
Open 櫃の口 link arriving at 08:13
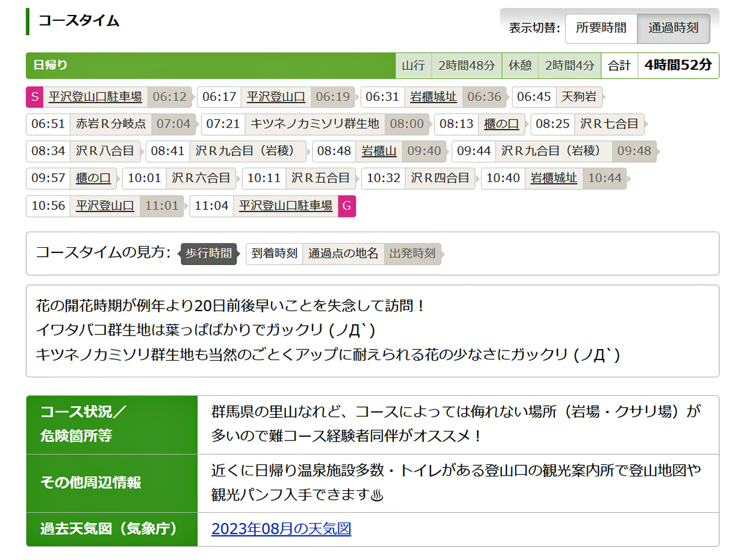tap(501, 124)
